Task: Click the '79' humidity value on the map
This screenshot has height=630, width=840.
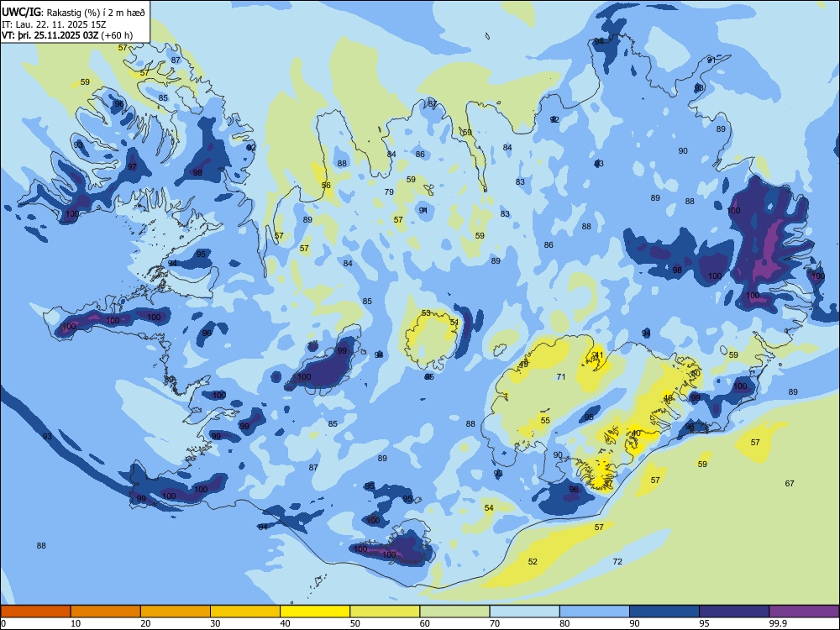Action: pos(389,192)
